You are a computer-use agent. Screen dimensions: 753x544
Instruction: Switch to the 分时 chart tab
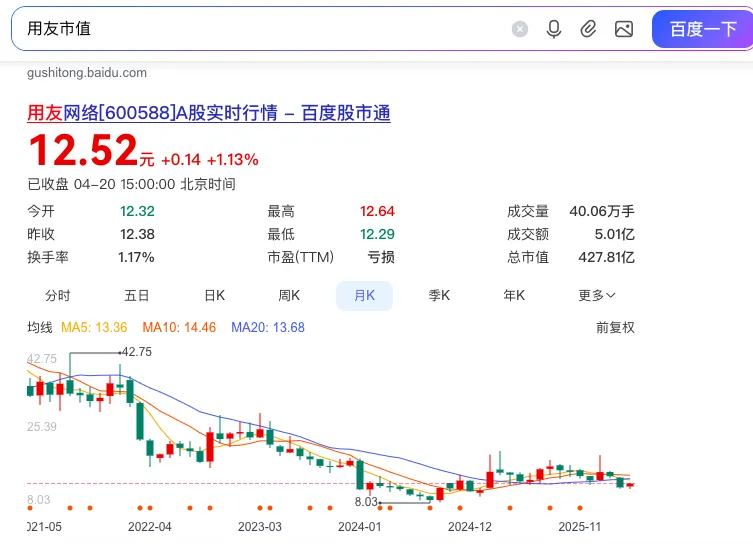(x=58, y=295)
